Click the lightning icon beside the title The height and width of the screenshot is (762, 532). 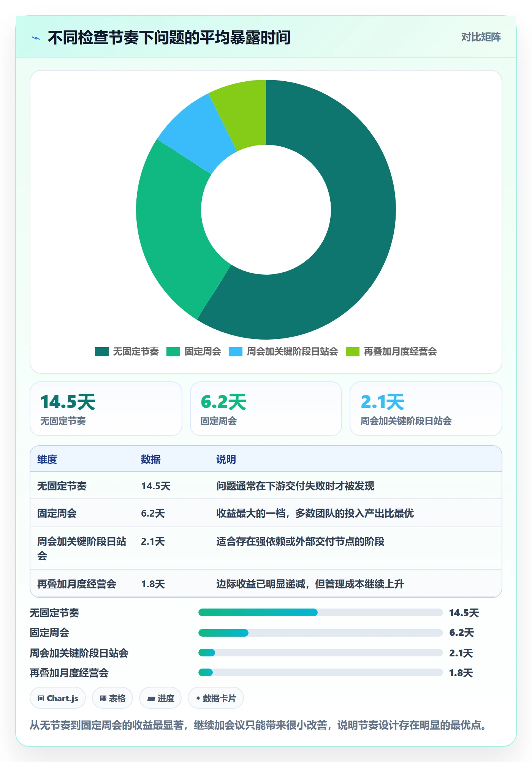click(x=36, y=38)
